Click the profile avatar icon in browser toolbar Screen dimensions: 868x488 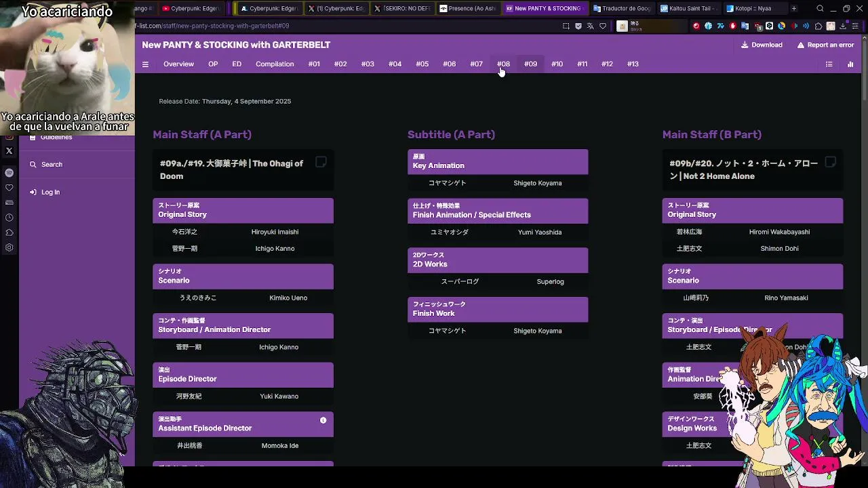coord(831,26)
